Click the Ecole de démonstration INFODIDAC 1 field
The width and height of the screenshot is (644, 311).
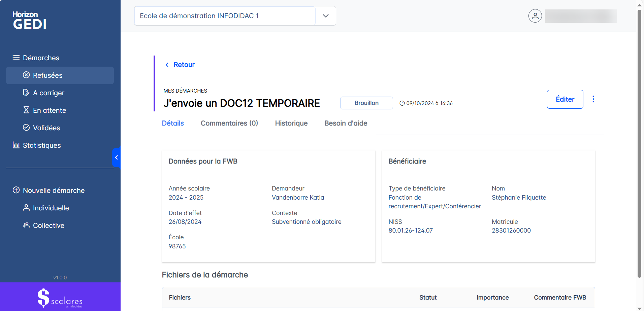pos(225,16)
